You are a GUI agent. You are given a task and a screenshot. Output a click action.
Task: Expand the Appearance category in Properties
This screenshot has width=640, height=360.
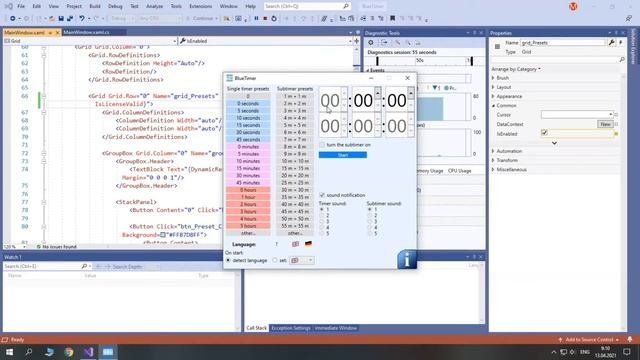493,96
